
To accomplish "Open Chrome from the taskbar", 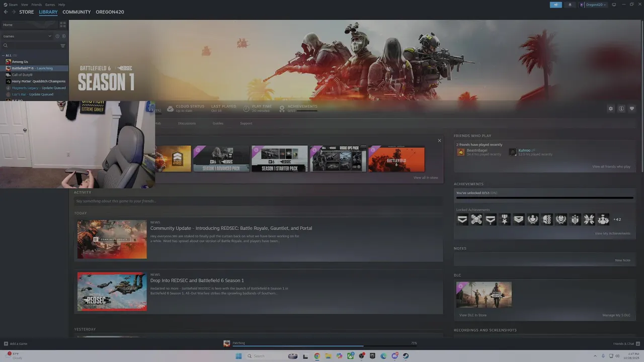I will click(317, 356).
